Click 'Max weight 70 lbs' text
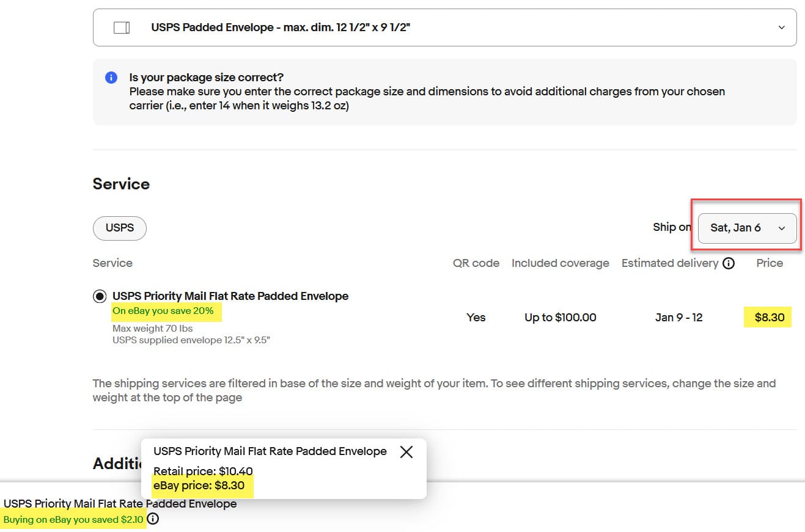This screenshot has height=532, width=805. (153, 329)
